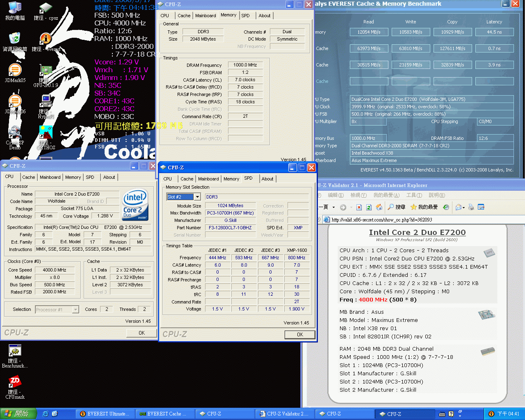The width and height of the screenshot is (525, 420).
Task: Click the Print icon in IE toolbar
Action: click(471, 207)
